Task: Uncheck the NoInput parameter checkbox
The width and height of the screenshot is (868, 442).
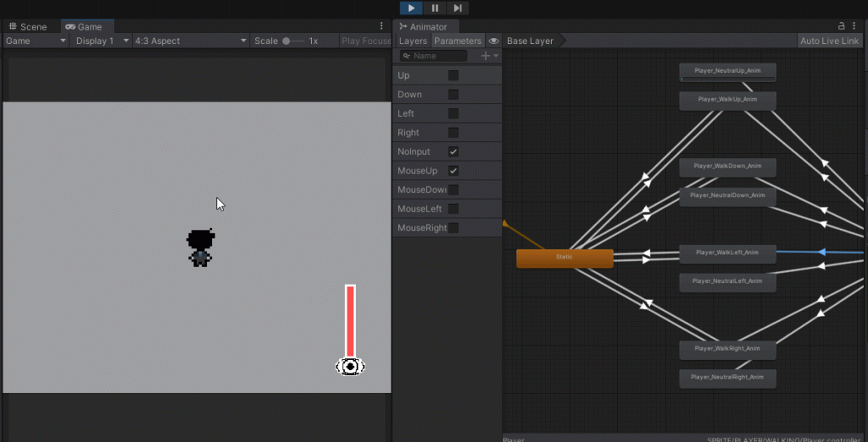Action: pos(453,152)
